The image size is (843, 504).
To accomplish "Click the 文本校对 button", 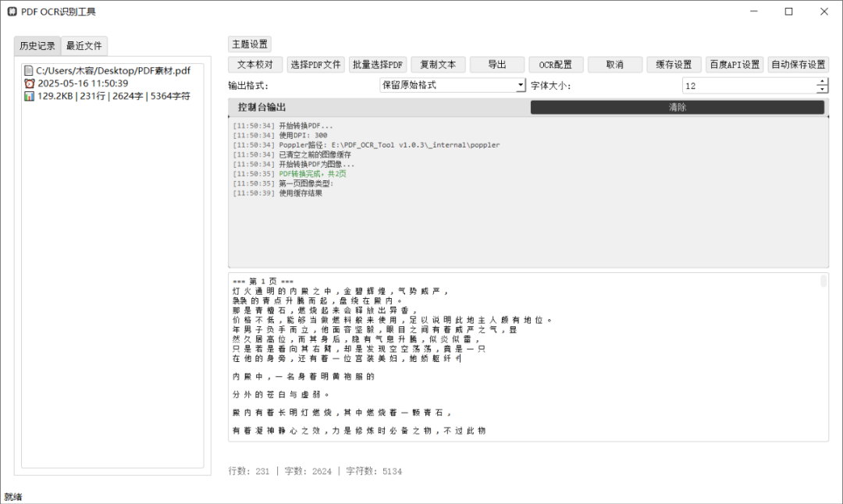I will 255,65.
